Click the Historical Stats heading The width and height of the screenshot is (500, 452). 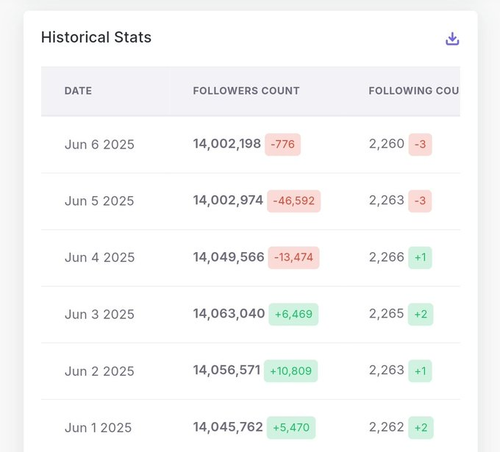coord(96,37)
